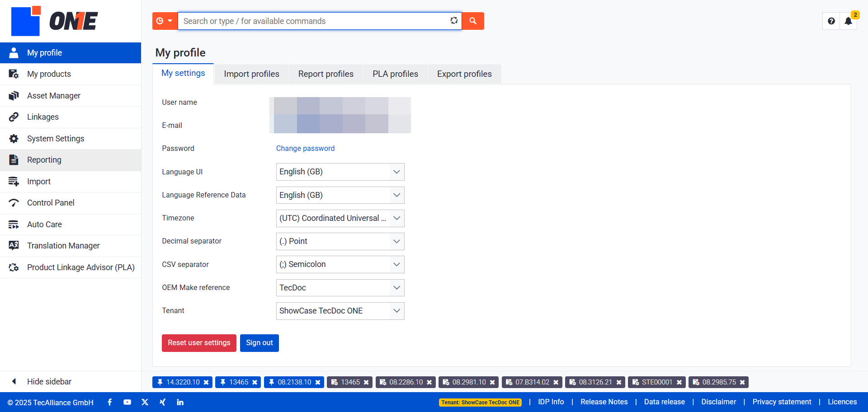Open the Language Reference Data dropdown
Screen dimensions: 868x412
tap(340, 195)
